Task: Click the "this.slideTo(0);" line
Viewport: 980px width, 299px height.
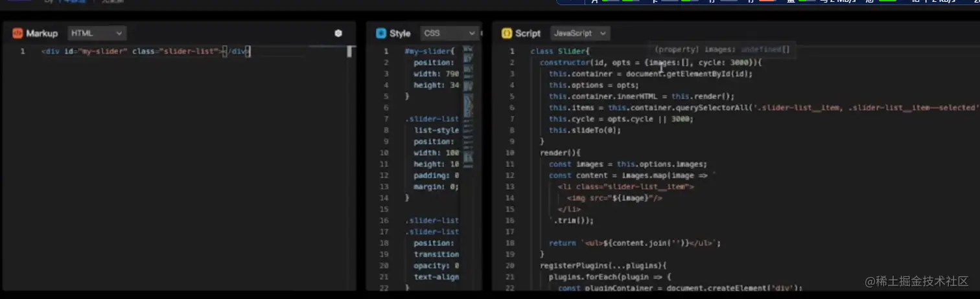Action: 585,130
